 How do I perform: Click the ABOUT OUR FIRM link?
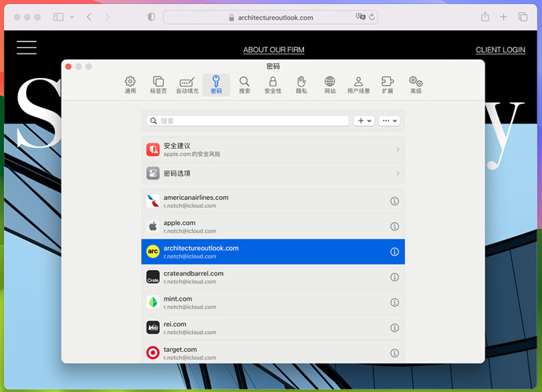click(x=274, y=50)
